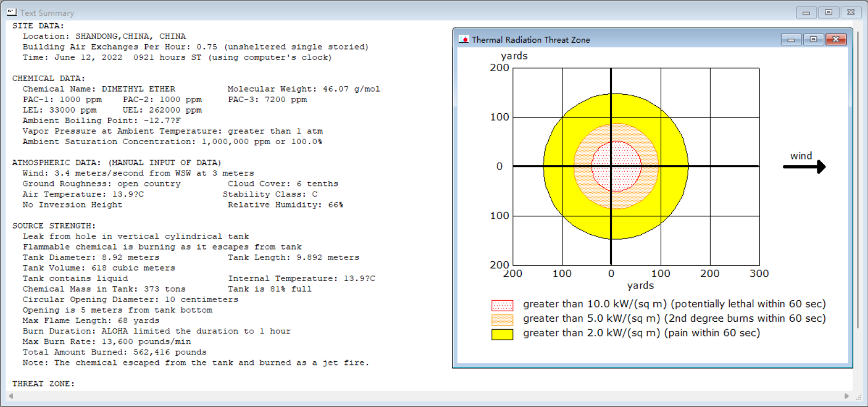Click 'Circular Opening Diameter: 10 centimeters' line
This screenshot has width=868, height=407.
(130, 300)
